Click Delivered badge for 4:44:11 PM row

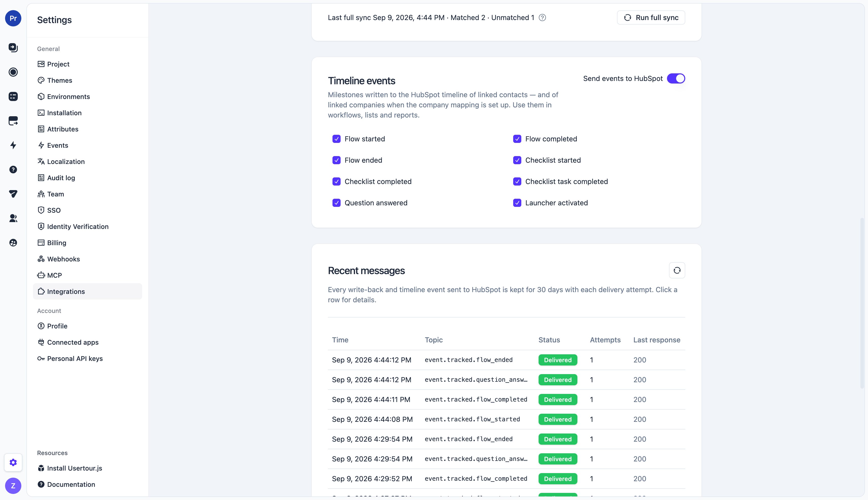pos(558,400)
